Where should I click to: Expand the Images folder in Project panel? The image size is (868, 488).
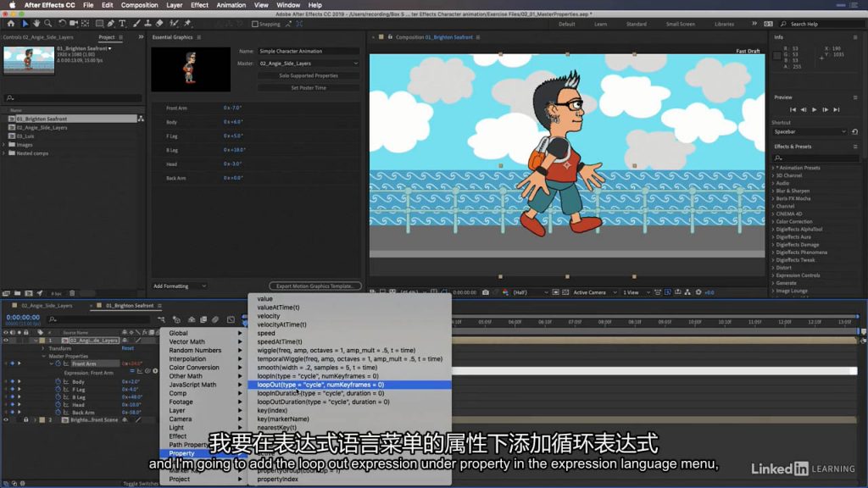coord(4,145)
